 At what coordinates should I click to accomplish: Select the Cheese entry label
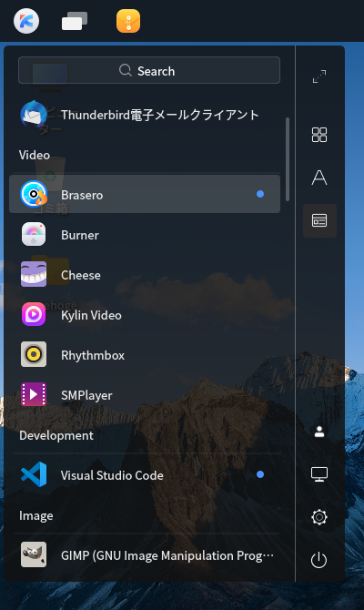click(x=81, y=275)
